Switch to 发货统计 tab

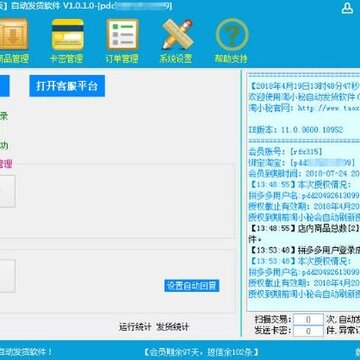click(x=173, y=327)
